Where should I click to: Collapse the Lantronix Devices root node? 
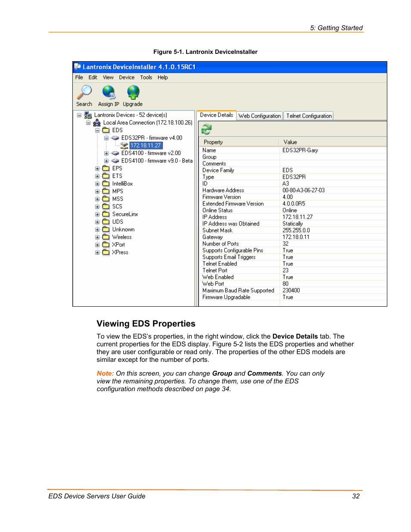click(x=79, y=115)
